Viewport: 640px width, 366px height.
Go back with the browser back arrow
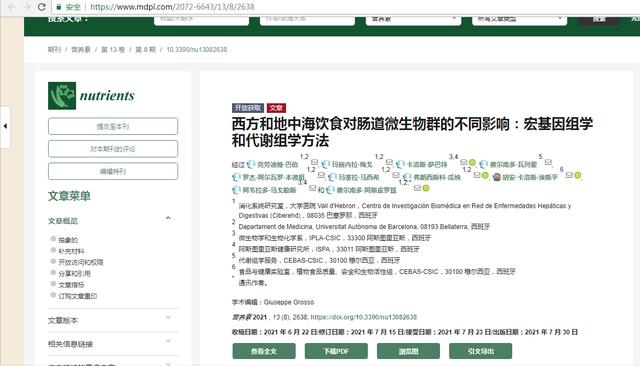(x=11, y=7)
